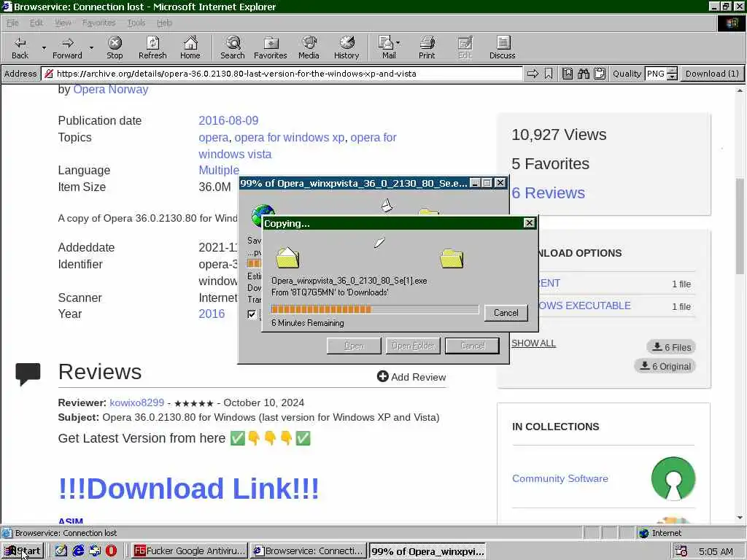Open the Help menu
Screen dimensions: 747x560
(164, 23)
